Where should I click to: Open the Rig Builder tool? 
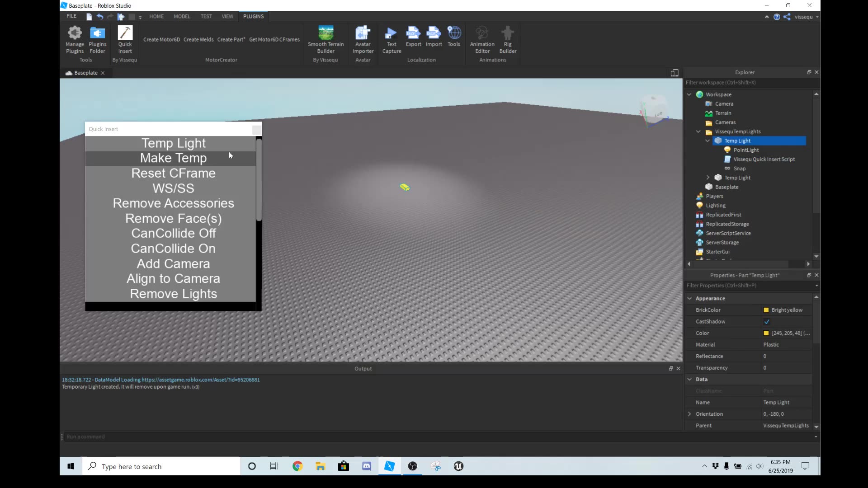(x=508, y=38)
